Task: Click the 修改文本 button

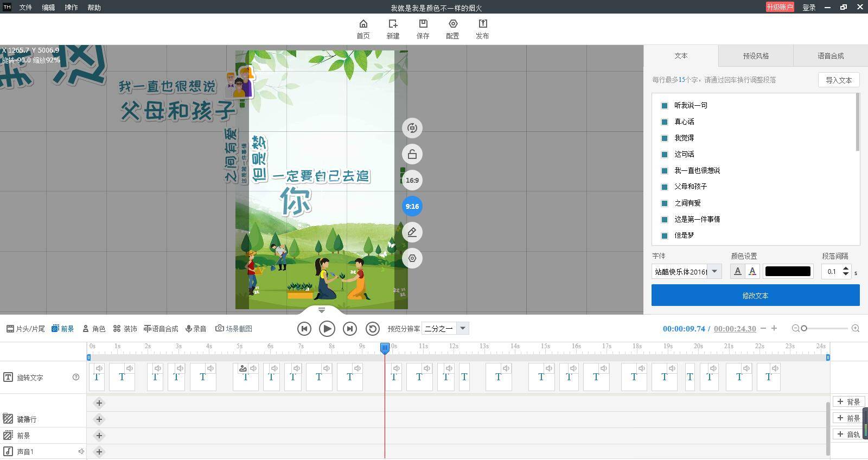Action: 755,296
